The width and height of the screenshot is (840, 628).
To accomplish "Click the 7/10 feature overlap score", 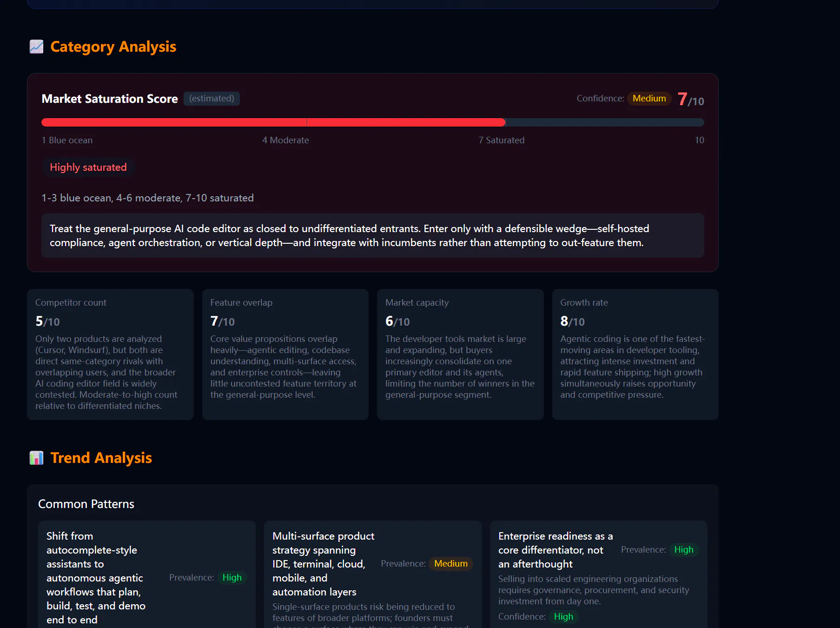I will coord(222,321).
